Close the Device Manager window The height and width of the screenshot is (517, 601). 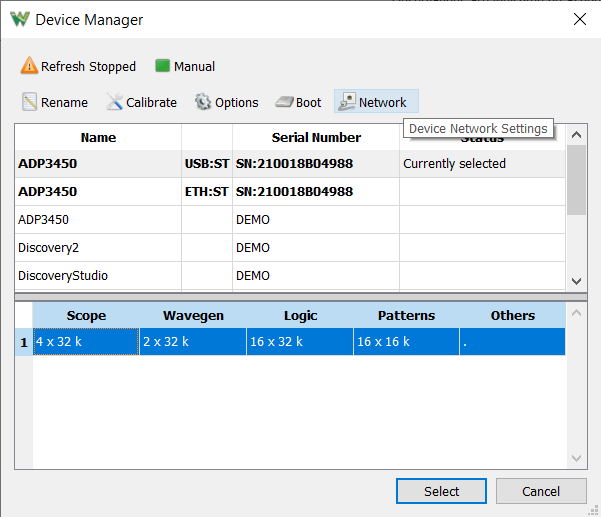pyautogui.click(x=580, y=19)
